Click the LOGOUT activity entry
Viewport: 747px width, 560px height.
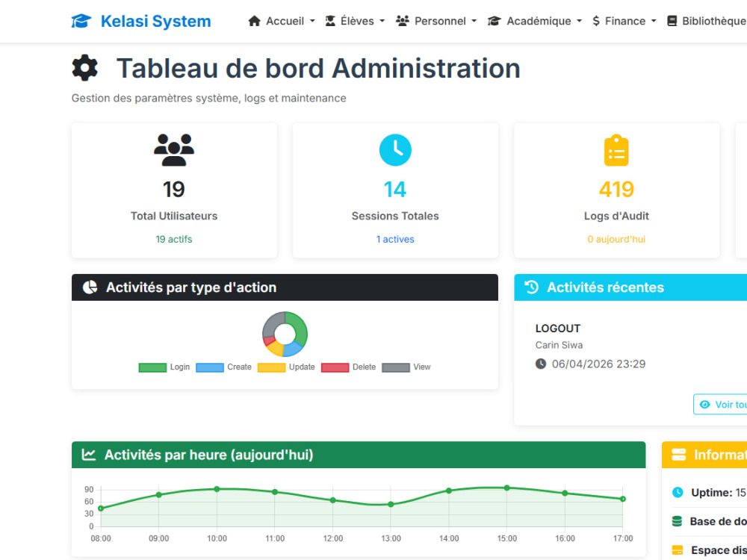(x=558, y=329)
